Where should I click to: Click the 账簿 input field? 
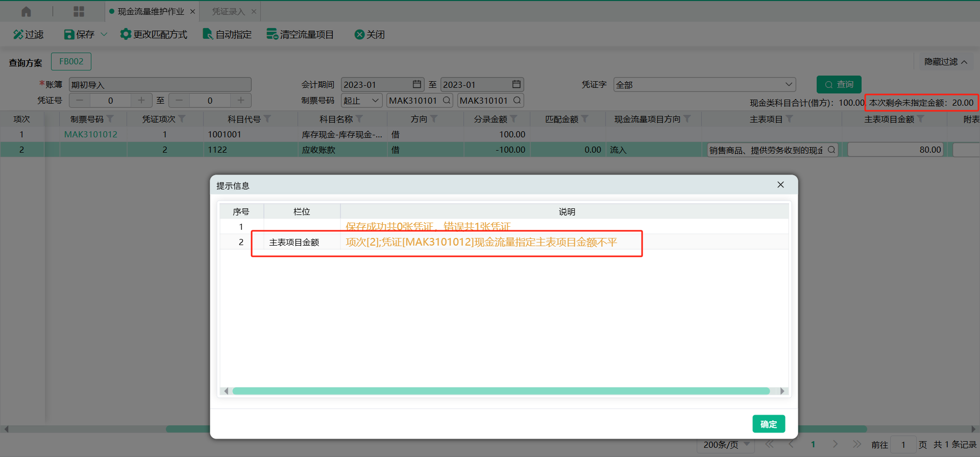(160, 85)
